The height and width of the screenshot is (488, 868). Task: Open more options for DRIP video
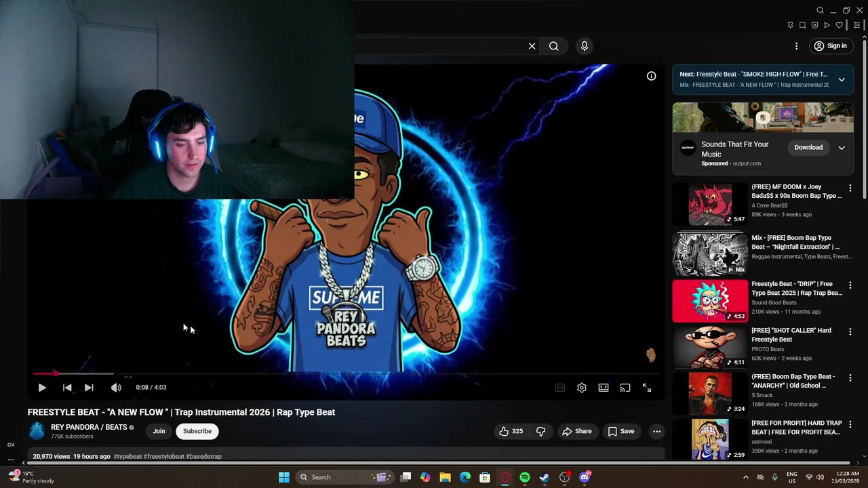[x=850, y=285]
